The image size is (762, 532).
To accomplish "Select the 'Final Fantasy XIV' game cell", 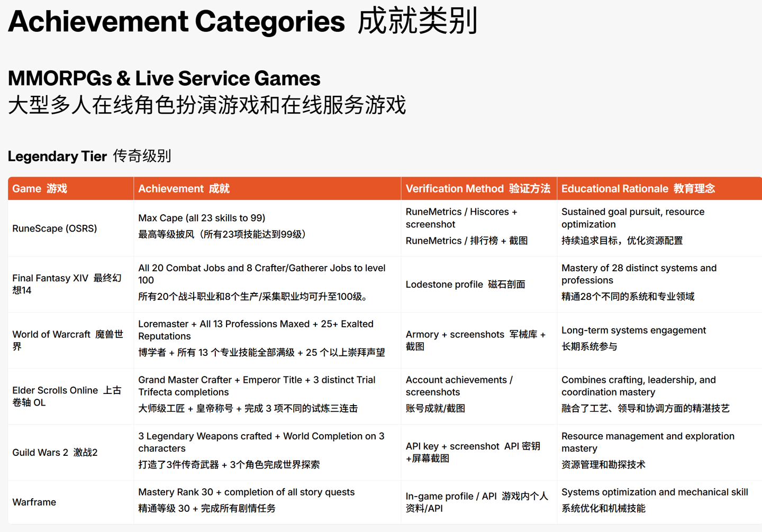I will tap(70, 285).
